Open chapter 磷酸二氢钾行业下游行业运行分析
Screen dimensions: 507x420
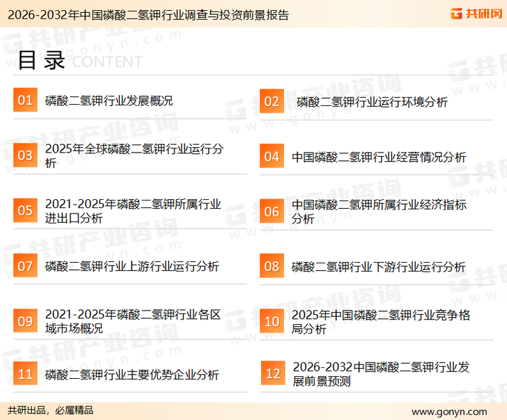tap(379, 267)
